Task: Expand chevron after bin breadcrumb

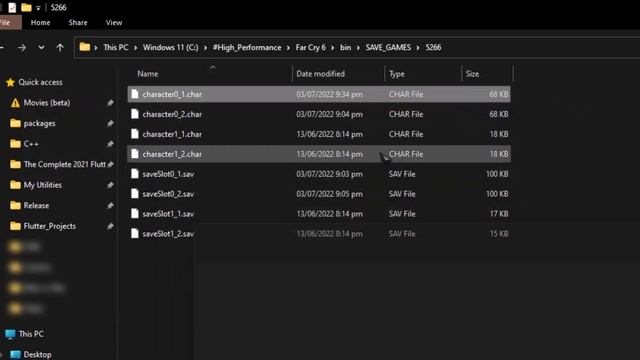Action: 358,48
